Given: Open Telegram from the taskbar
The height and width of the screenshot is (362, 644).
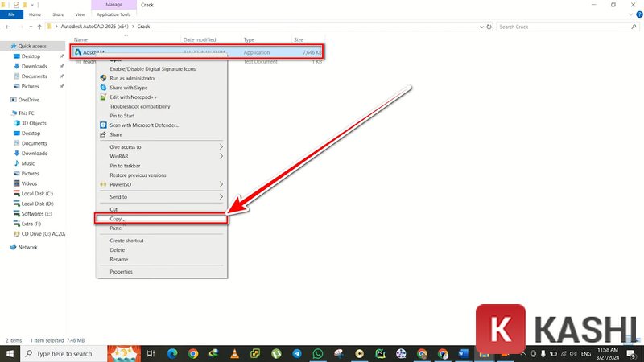Looking at the screenshot, I should (297, 353).
